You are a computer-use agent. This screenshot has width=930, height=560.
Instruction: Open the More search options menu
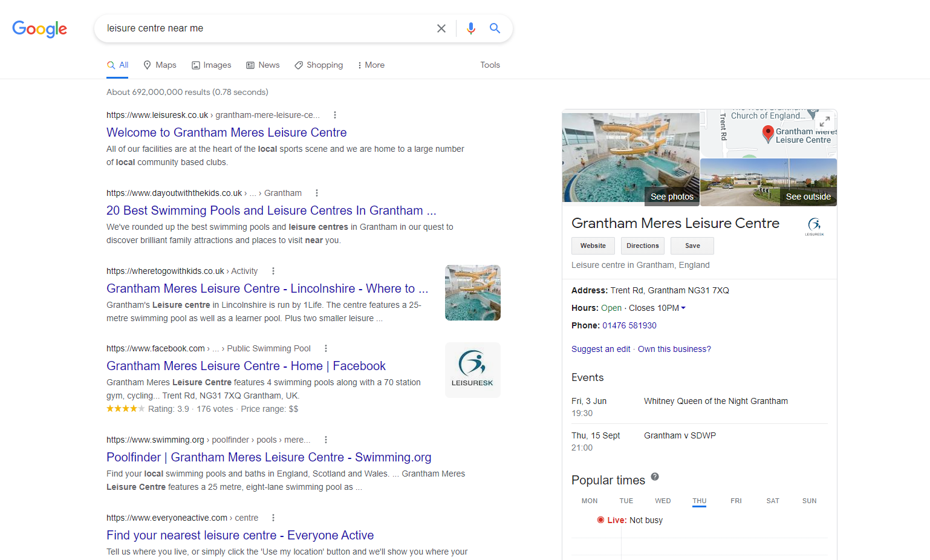(371, 65)
